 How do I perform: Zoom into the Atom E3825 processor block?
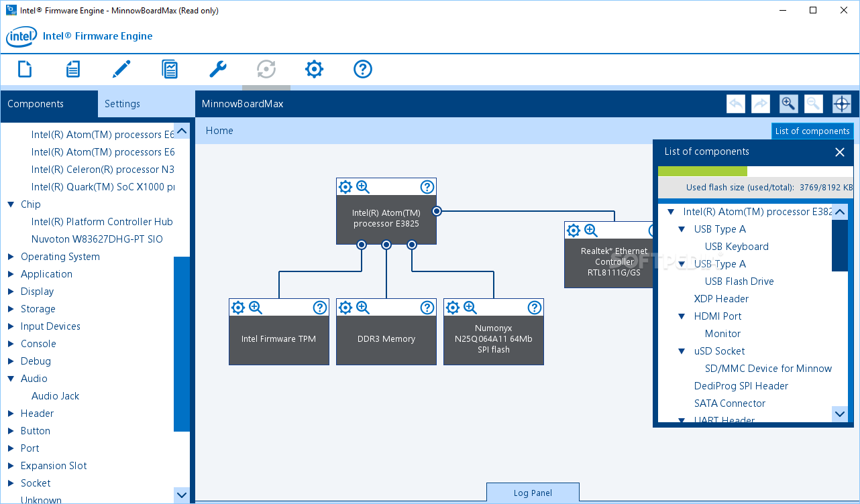tap(363, 187)
